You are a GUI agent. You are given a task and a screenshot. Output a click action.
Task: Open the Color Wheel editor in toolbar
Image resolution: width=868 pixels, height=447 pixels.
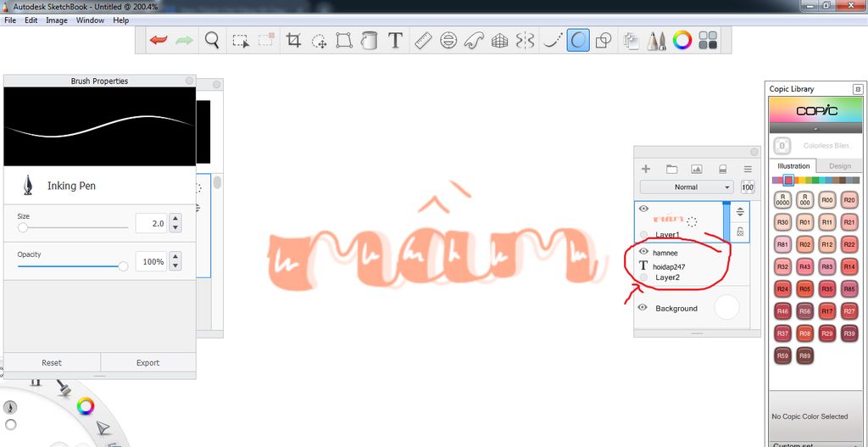click(682, 41)
